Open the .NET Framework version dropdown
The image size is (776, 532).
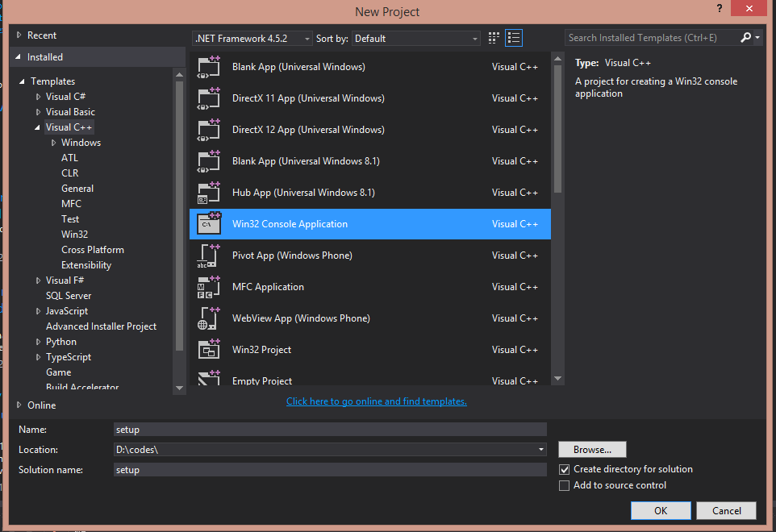[252, 39]
